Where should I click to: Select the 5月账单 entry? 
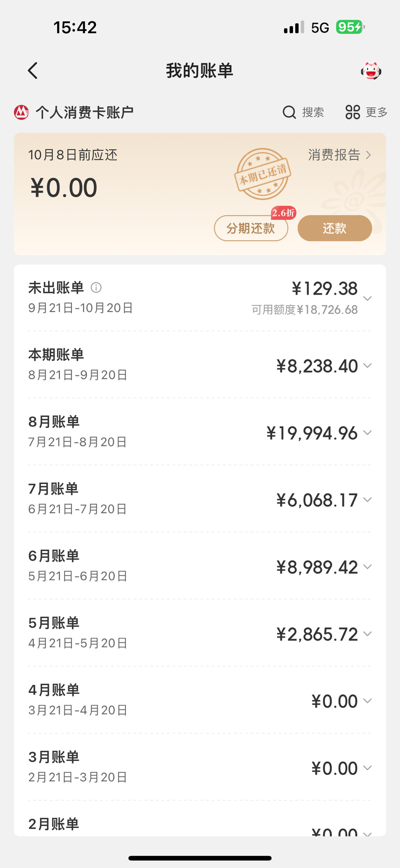pyautogui.click(x=200, y=633)
